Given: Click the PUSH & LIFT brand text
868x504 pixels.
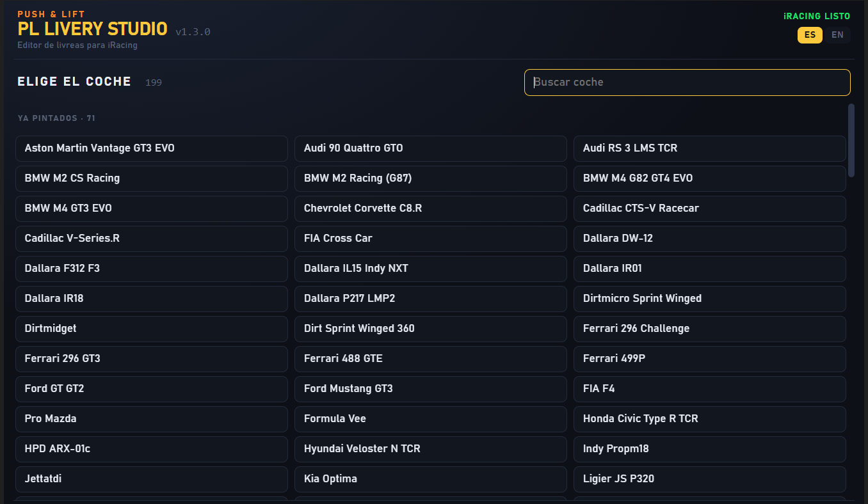Looking at the screenshot, I should pos(51,14).
